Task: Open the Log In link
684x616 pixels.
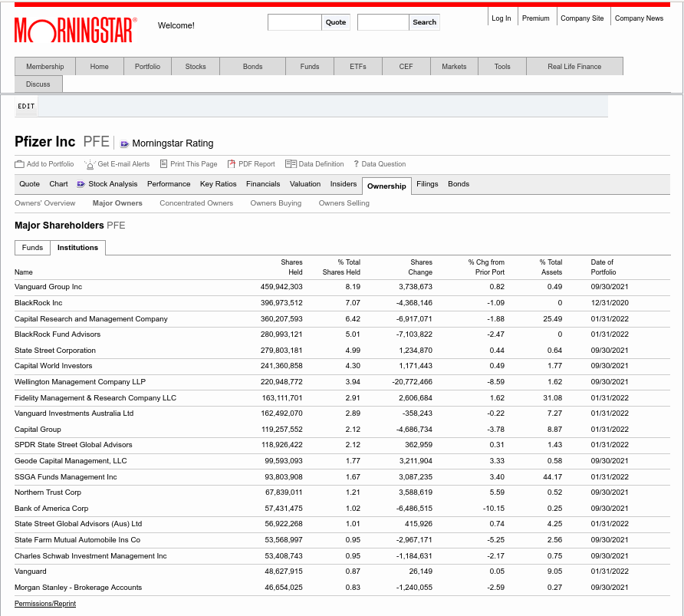Action: [501, 18]
